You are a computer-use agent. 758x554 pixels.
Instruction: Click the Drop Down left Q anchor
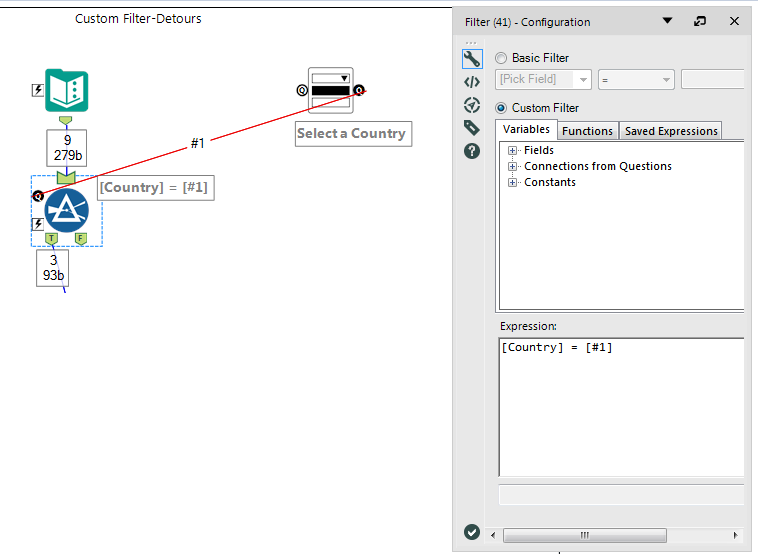tap(302, 90)
